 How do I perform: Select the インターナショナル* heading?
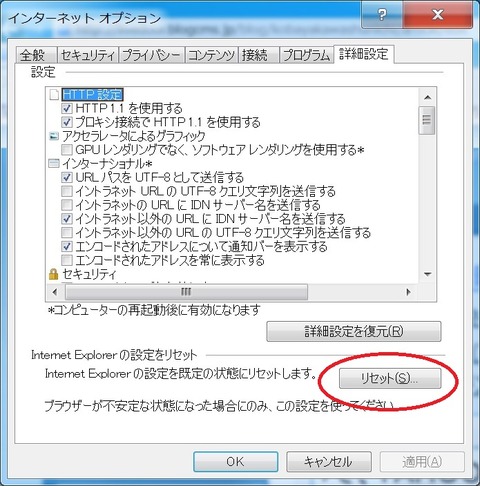[x=107, y=164]
